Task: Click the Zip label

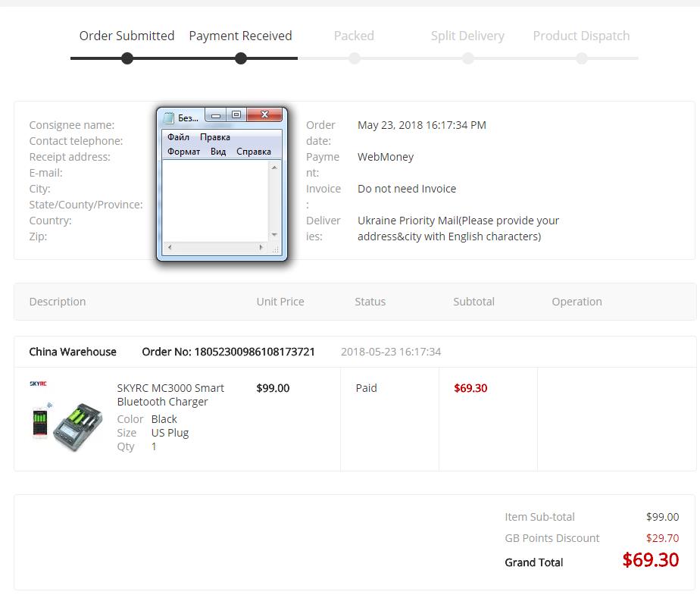Action: [38, 236]
